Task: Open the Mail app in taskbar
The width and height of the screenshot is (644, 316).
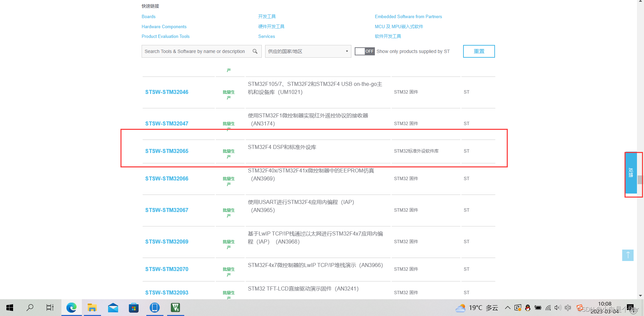Action: [x=113, y=308]
